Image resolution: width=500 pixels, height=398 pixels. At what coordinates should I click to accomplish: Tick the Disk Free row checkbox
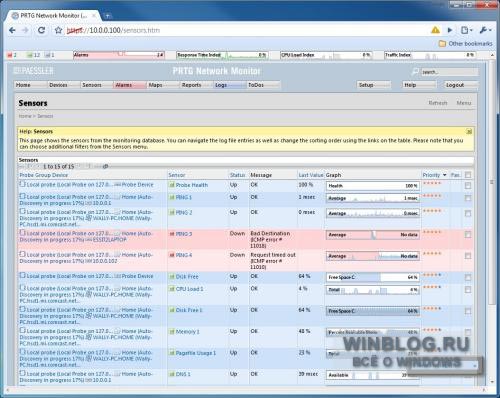coord(468,277)
